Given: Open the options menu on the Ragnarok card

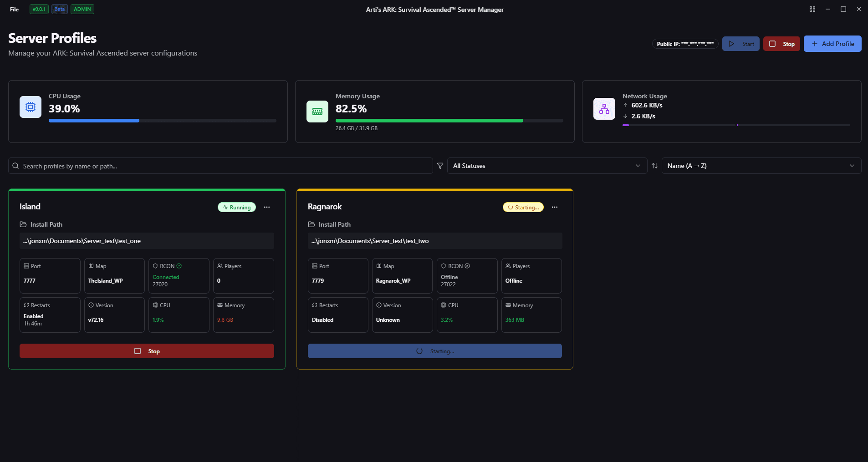Looking at the screenshot, I should tap(555, 207).
